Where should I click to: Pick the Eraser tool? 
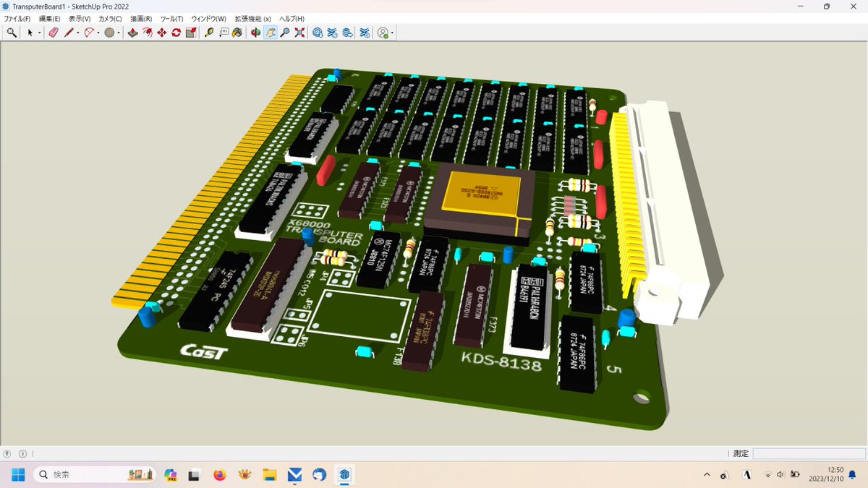(x=54, y=32)
